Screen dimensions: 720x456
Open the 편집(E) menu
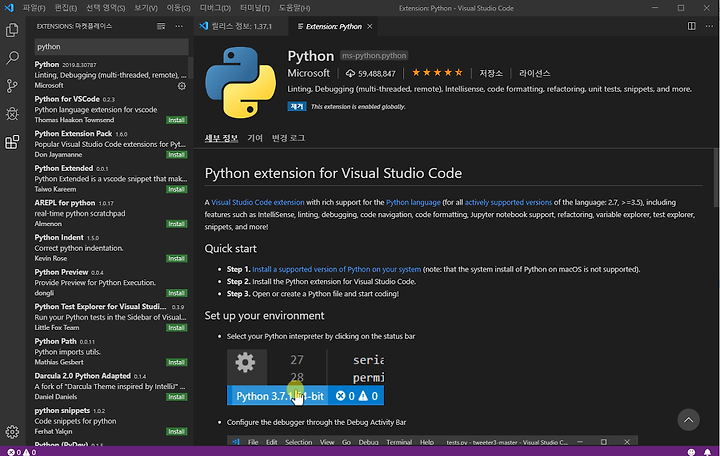pos(66,8)
